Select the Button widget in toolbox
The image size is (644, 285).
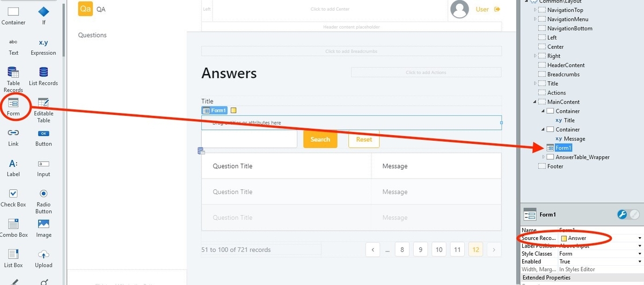tap(43, 137)
